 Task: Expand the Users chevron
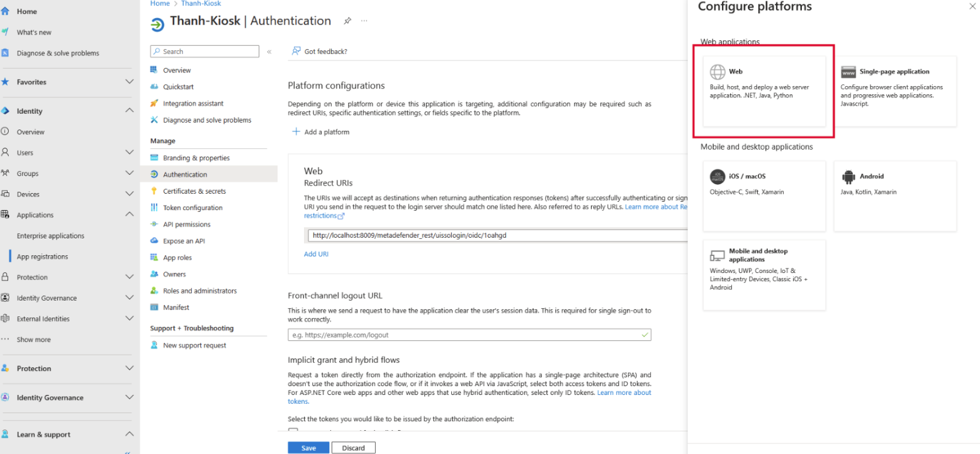click(x=130, y=152)
